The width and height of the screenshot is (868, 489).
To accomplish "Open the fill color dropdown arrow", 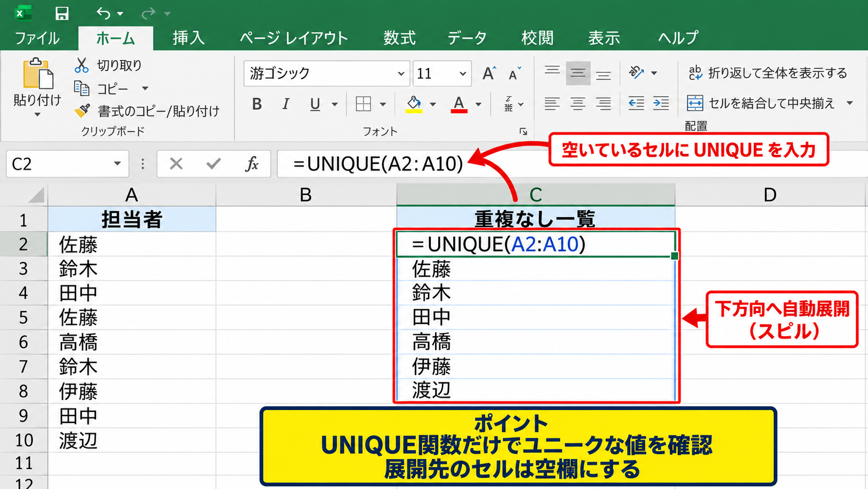I will (432, 104).
